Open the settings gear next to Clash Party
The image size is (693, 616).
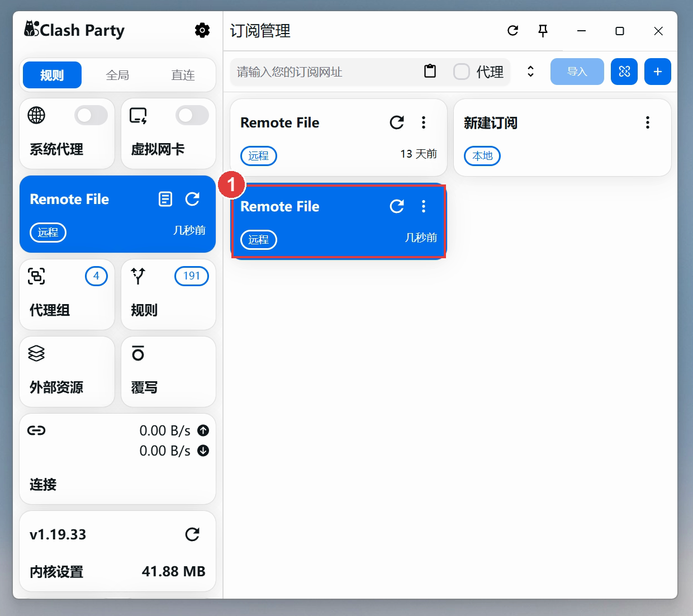202,30
